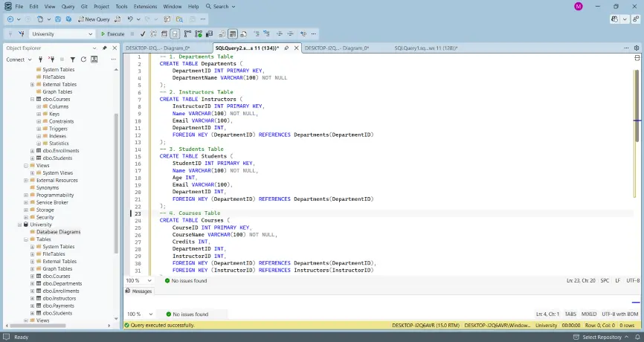Toggle Include Client Statistics

click(209, 34)
